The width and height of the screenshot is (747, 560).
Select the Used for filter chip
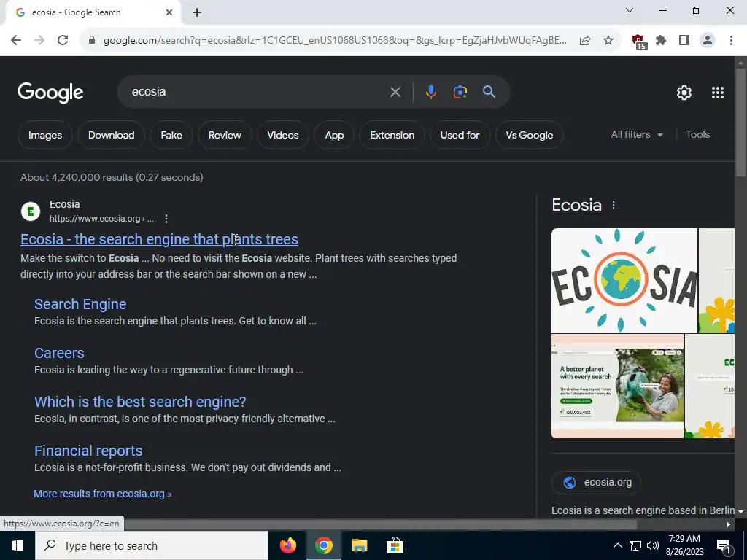coord(460,135)
